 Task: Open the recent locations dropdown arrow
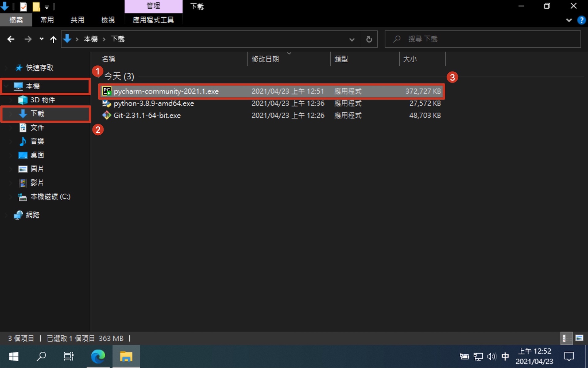coord(42,39)
